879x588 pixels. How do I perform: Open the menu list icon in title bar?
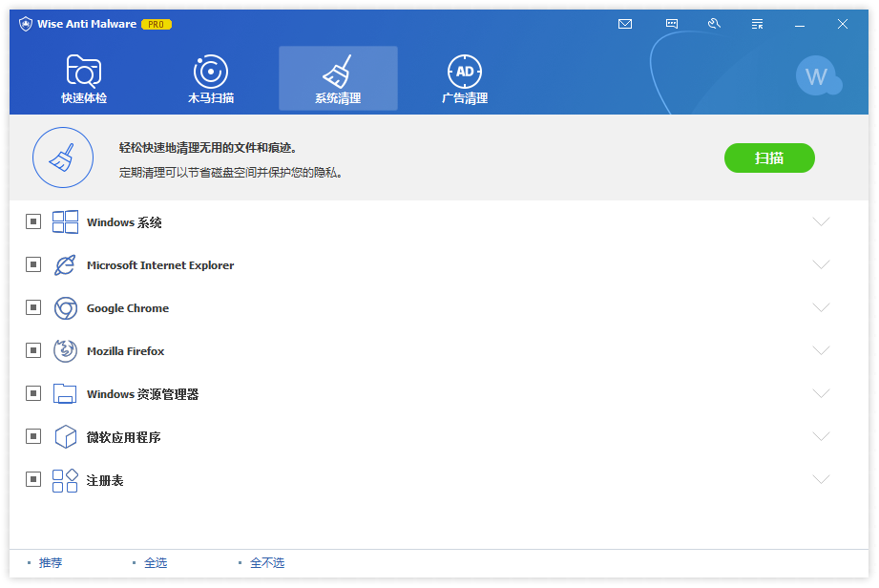[757, 24]
